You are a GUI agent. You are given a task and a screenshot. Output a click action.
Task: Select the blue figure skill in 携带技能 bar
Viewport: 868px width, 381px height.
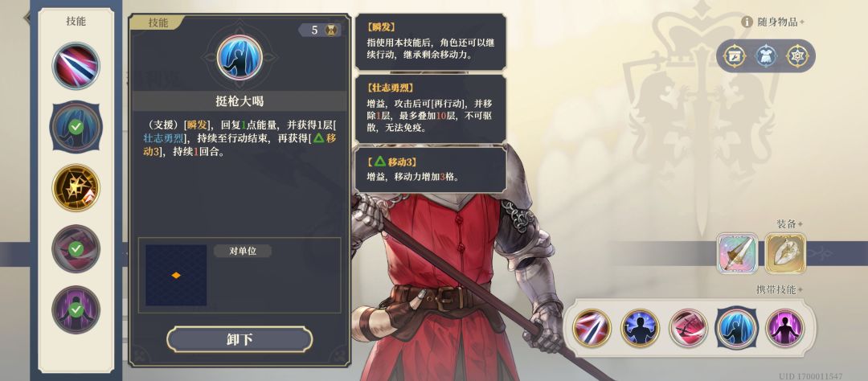point(640,328)
